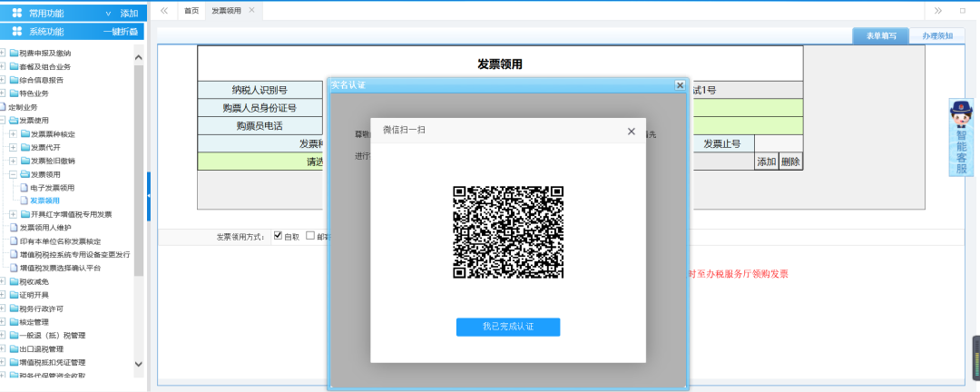The image size is (980, 392).
Task: Click the 系统功能 grid icon
Action: (17, 31)
